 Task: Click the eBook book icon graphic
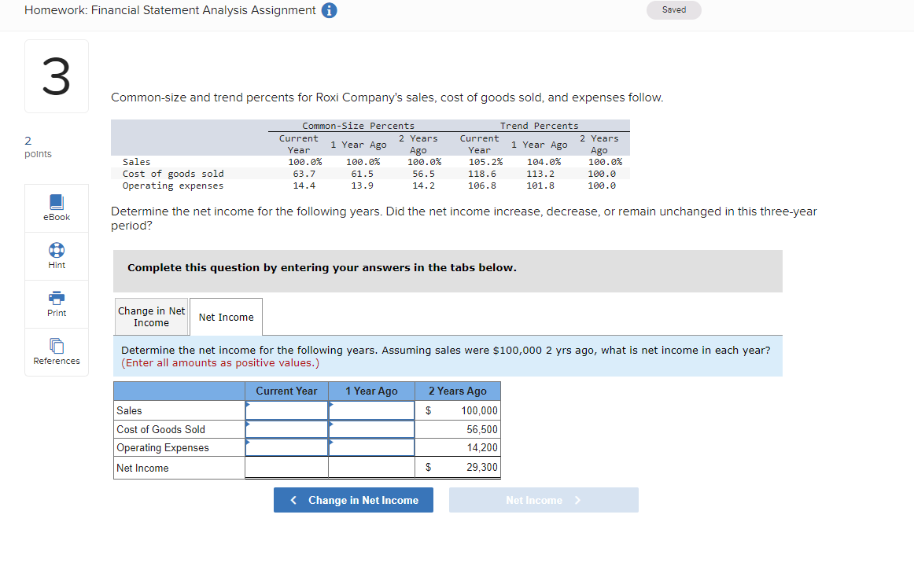[x=56, y=202]
